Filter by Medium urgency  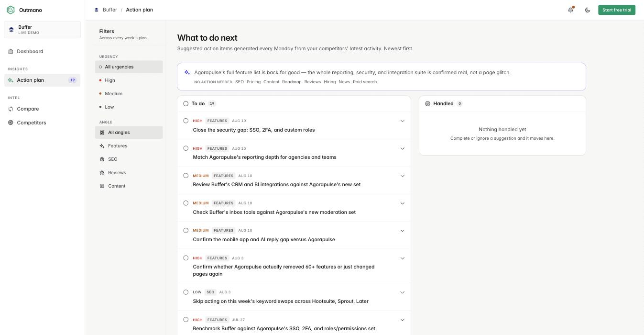pos(129,94)
